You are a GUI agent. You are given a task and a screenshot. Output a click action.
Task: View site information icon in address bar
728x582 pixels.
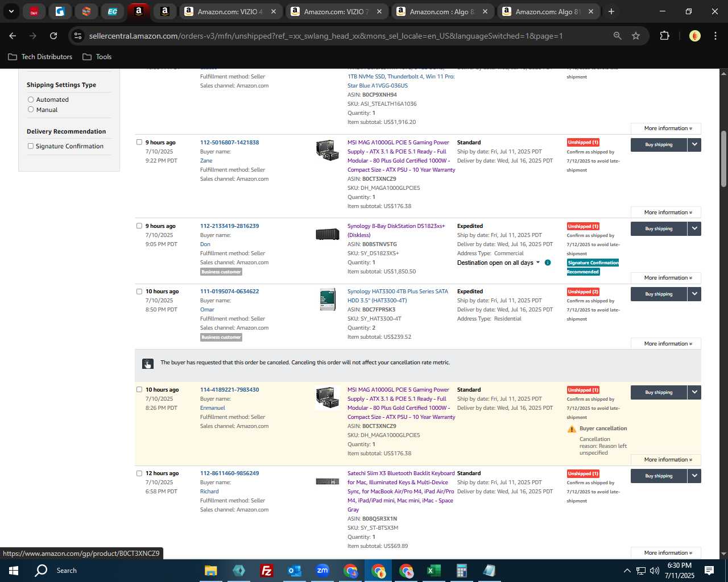(78, 36)
